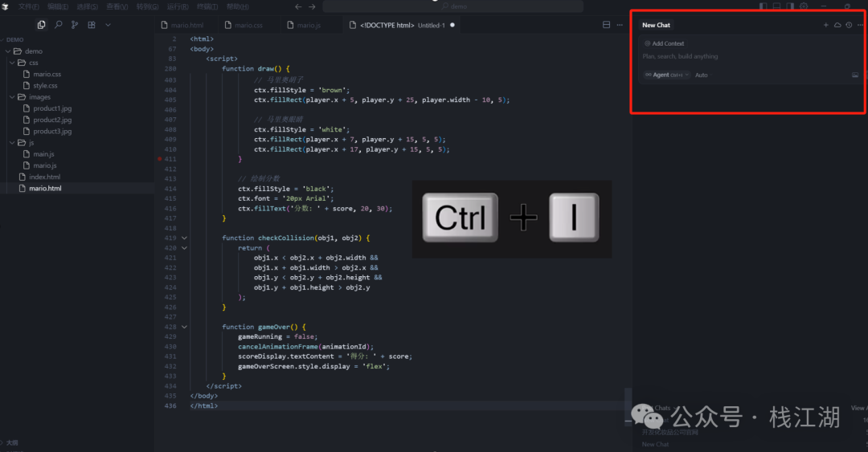The height and width of the screenshot is (452, 868).
Task: Open the 编辑(E) menu
Action: coord(58,6)
